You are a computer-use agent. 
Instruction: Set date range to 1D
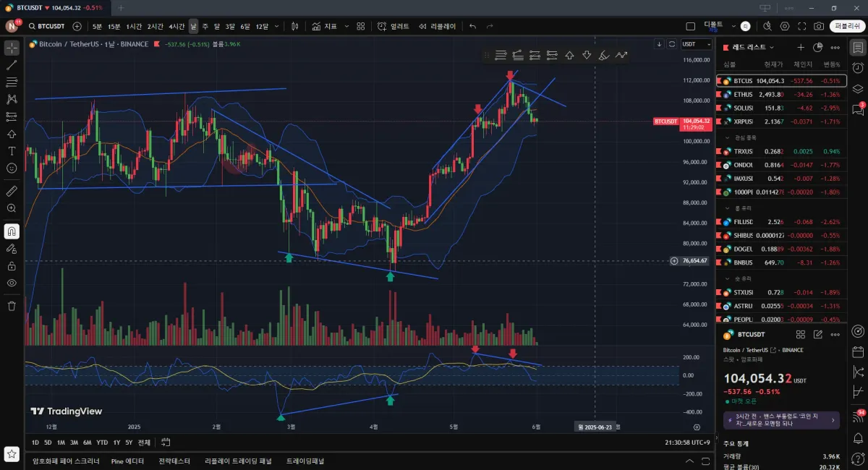tap(35, 442)
